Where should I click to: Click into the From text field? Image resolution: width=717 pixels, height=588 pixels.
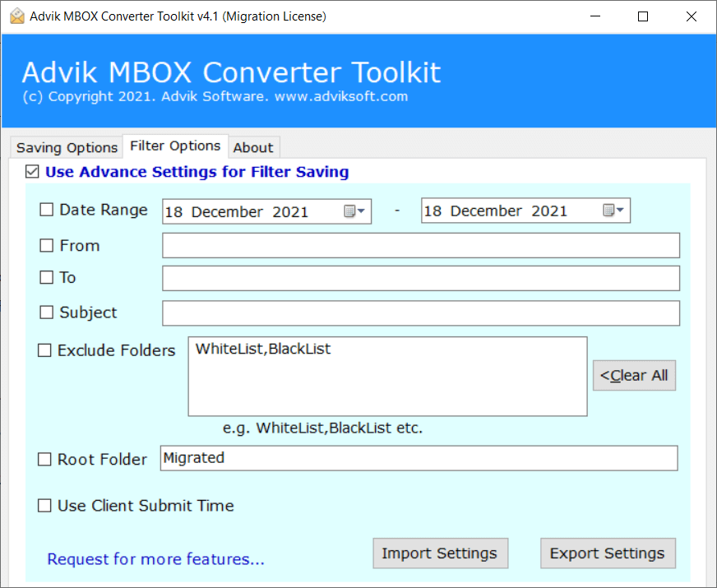421,246
